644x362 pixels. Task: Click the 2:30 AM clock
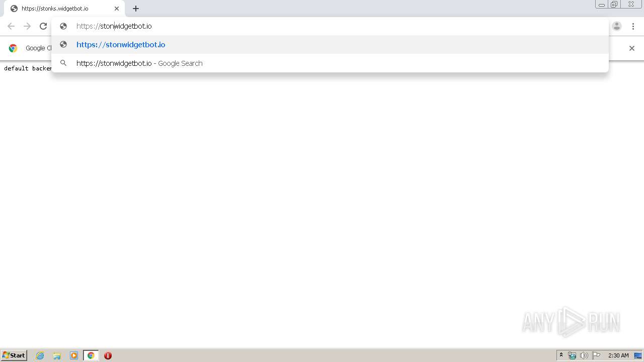(618, 355)
